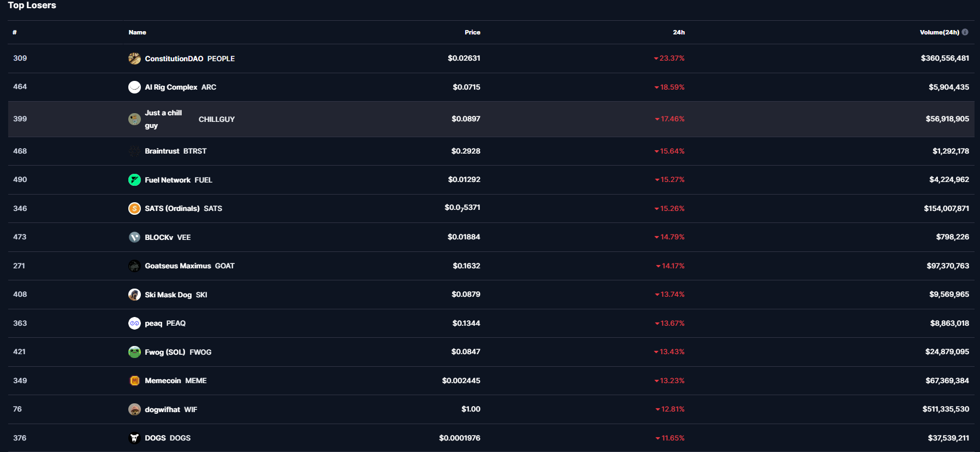Sort table by rank # column header
The height and width of the screenshot is (452, 980).
pos(15,32)
